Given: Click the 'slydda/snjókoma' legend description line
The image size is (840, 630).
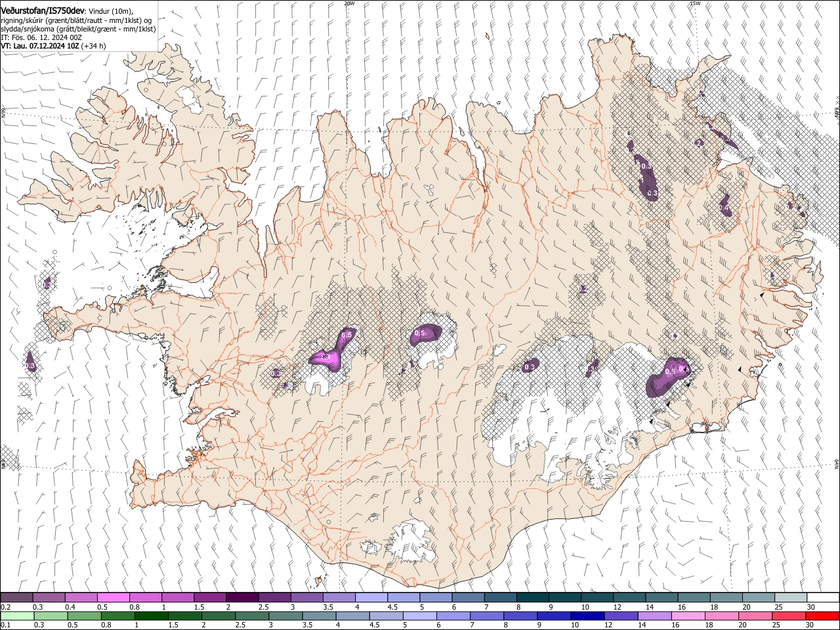Looking at the screenshot, I should tap(78, 29).
